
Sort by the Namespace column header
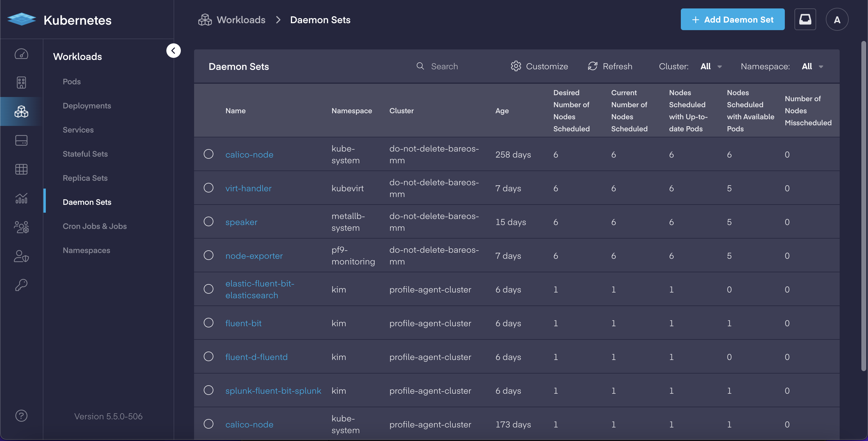pos(352,111)
